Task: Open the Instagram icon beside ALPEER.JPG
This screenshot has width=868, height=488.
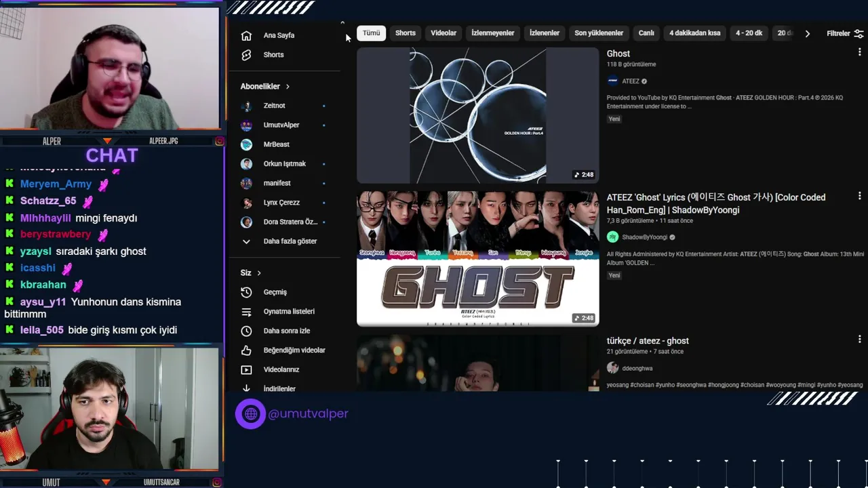Action: pyautogui.click(x=219, y=141)
